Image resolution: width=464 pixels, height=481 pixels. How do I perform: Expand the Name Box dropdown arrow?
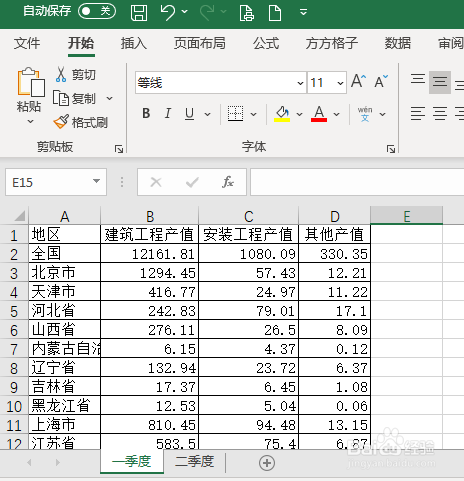[x=96, y=181]
